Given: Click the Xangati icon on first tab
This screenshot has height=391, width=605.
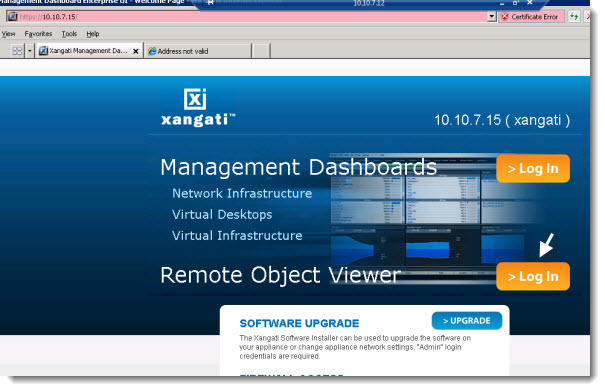Looking at the screenshot, I should pos(43,51).
